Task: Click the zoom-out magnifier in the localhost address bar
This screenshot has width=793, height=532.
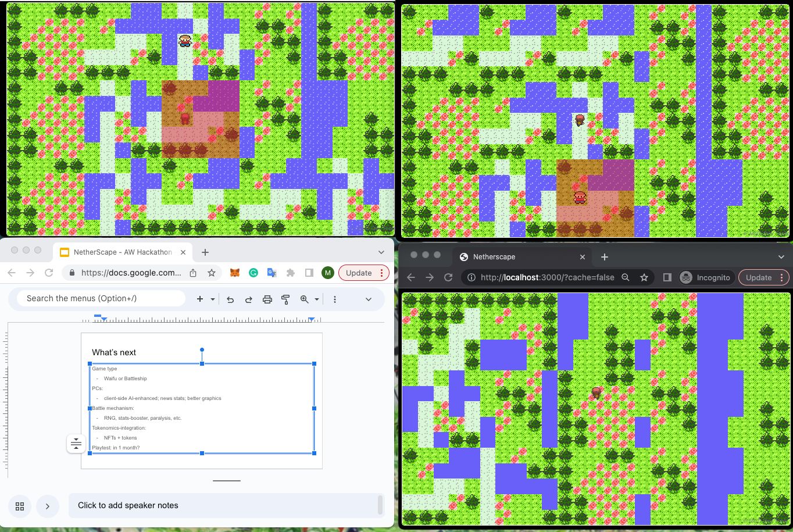Action: 626,277
